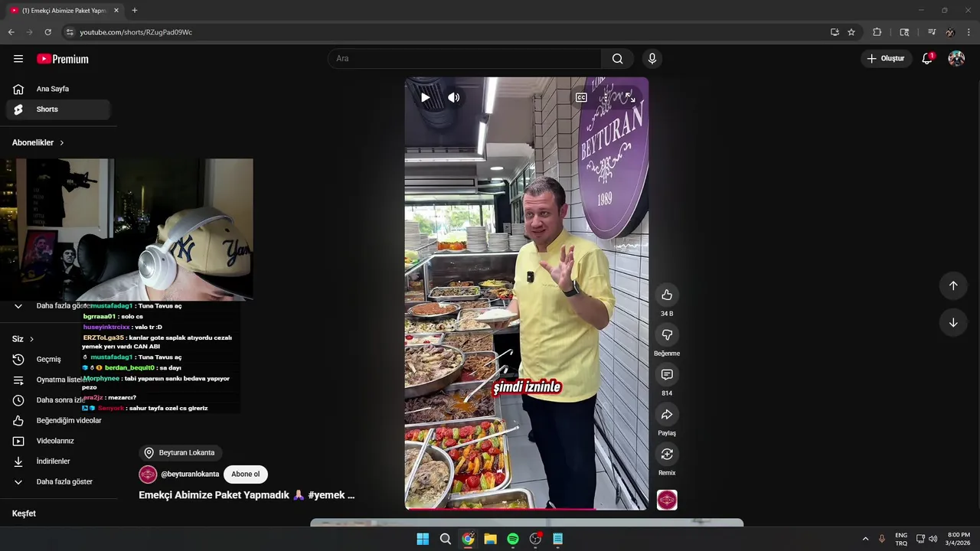Image resolution: width=980 pixels, height=551 pixels.
Task: Bookmark this page with the star
Action: coord(851,32)
